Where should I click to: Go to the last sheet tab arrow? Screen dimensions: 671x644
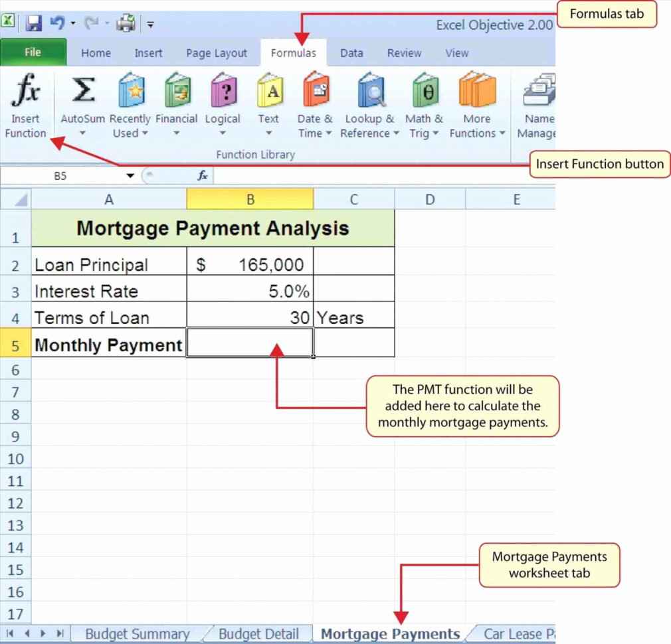(x=60, y=633)
